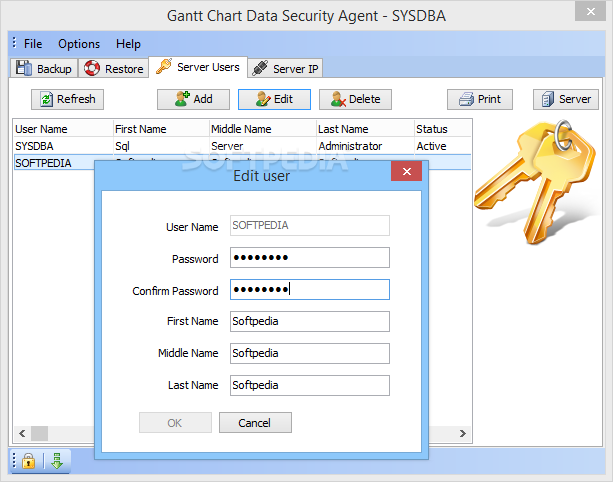This screenshot has height=482, width=613.
Task: Click the Middle Name input field
Action: [x=310, y=353]
